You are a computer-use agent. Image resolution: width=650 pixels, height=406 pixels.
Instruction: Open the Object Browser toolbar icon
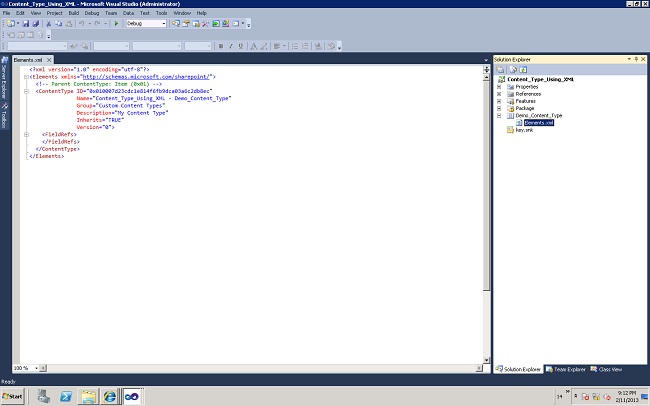[196, 24]
